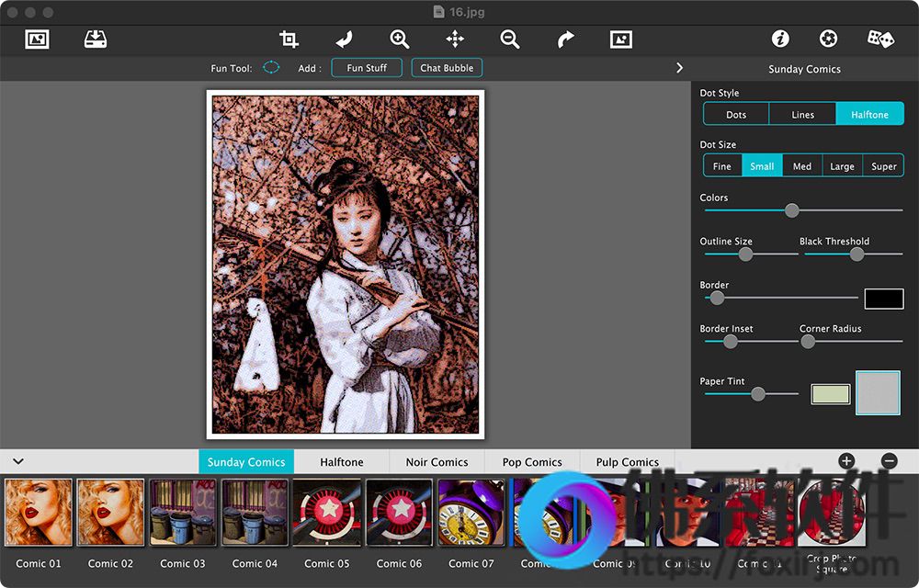Click the save image icon
The width and height of the screenshot is (919, 588).
pos(96,39)
